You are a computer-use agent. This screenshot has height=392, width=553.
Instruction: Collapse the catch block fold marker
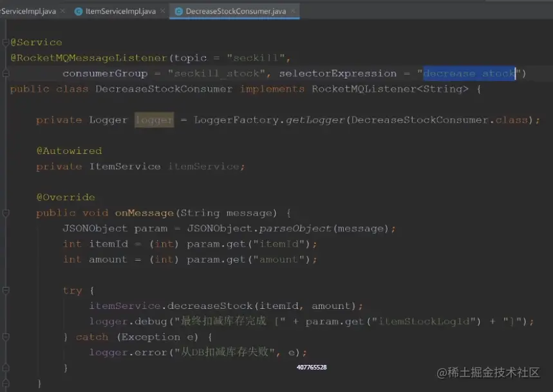tap(5, 337)
